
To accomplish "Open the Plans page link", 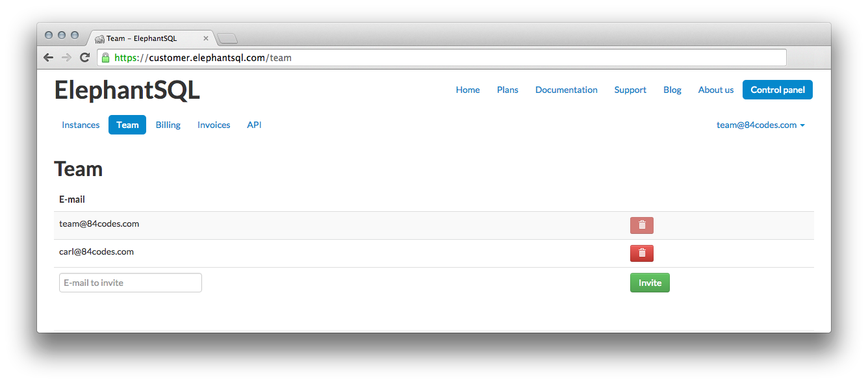I will coord(507,90).
